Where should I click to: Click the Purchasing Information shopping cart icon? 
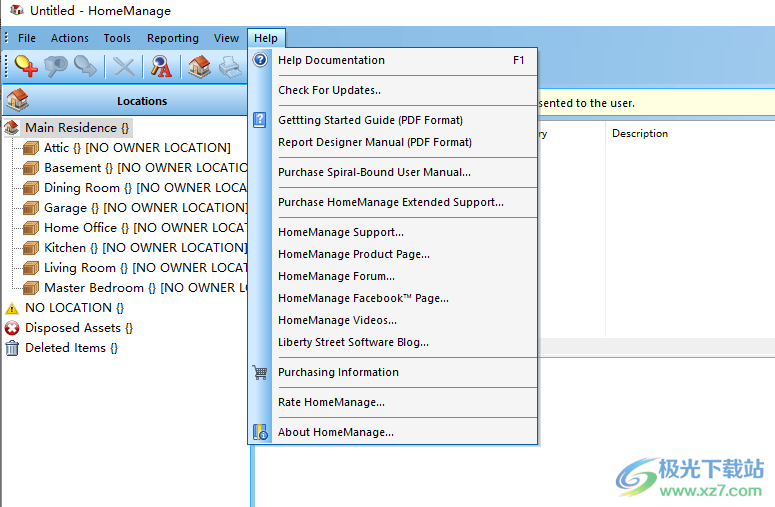pyautogui.click(x=260, y=372)
